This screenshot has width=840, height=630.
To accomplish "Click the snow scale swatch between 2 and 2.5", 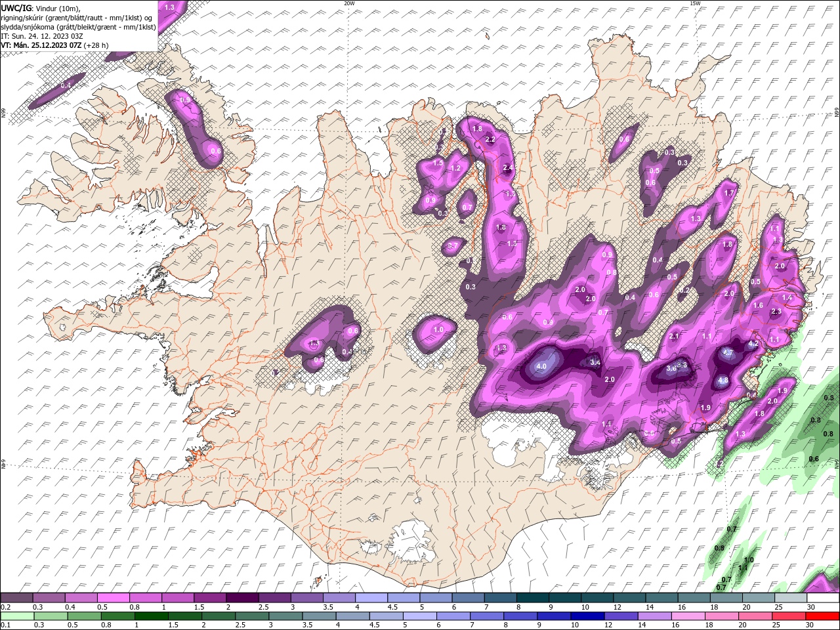I will pyautogui.click(x=242, y=598).
